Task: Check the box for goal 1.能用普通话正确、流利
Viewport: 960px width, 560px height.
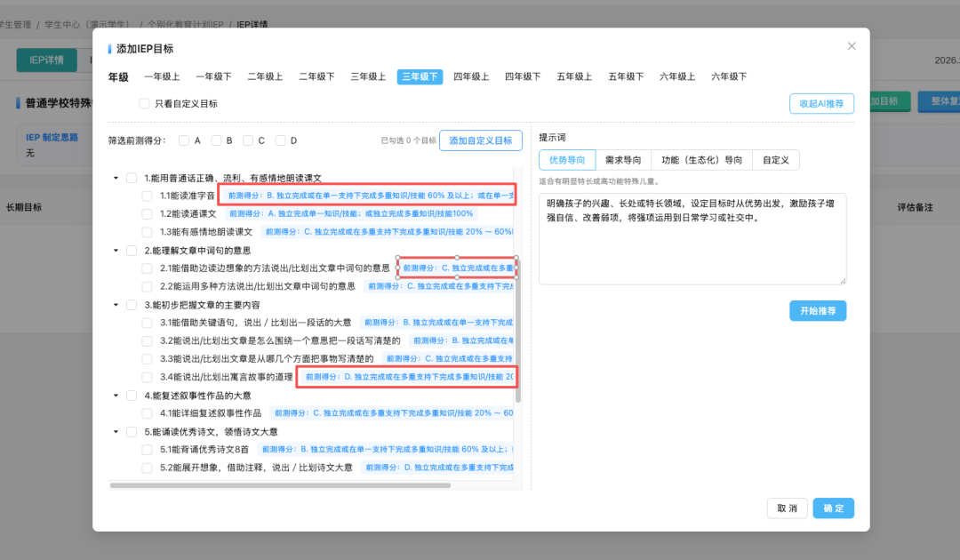Action: (132, 178)
